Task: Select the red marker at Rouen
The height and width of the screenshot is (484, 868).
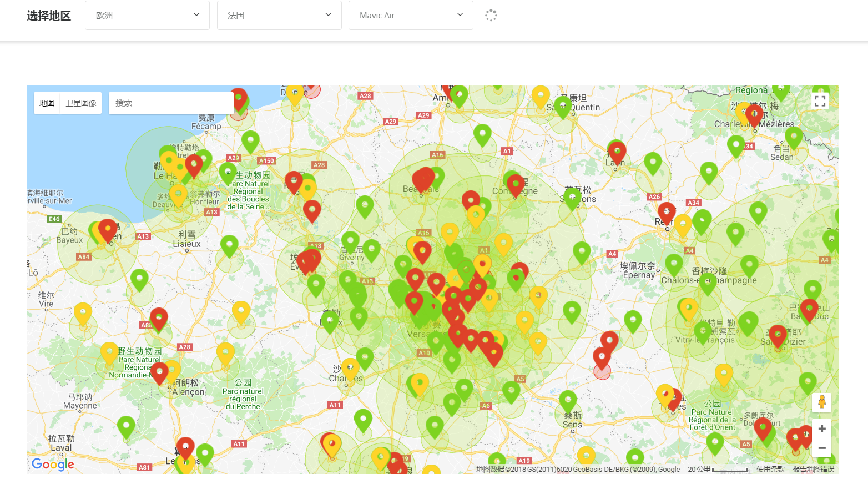Action: coord(294,183)
